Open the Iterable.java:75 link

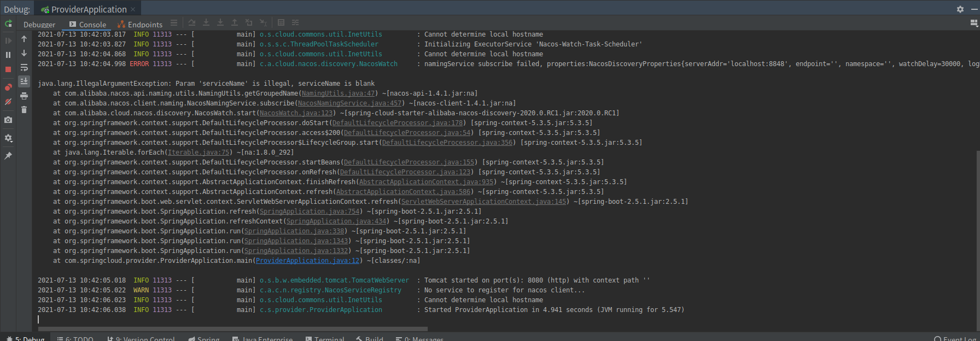click(199, 152)
